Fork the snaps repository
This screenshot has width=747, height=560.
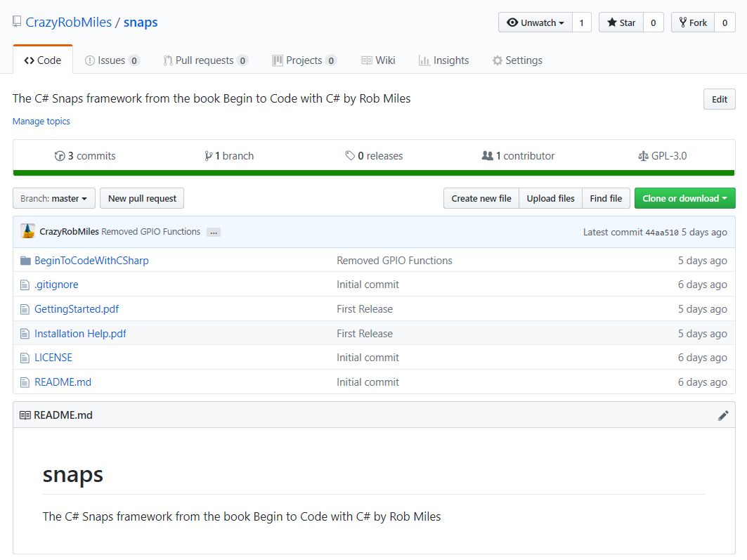(x=693, y=22)
